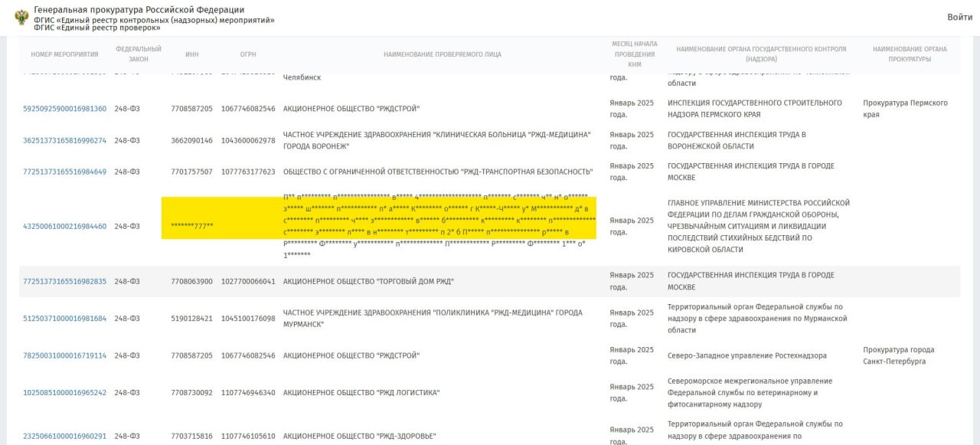This screenshot has width=980, height=445.
Task: Click the Клиническая больница РЖД-Медицина Воронеж name
Action: (437, 140)
